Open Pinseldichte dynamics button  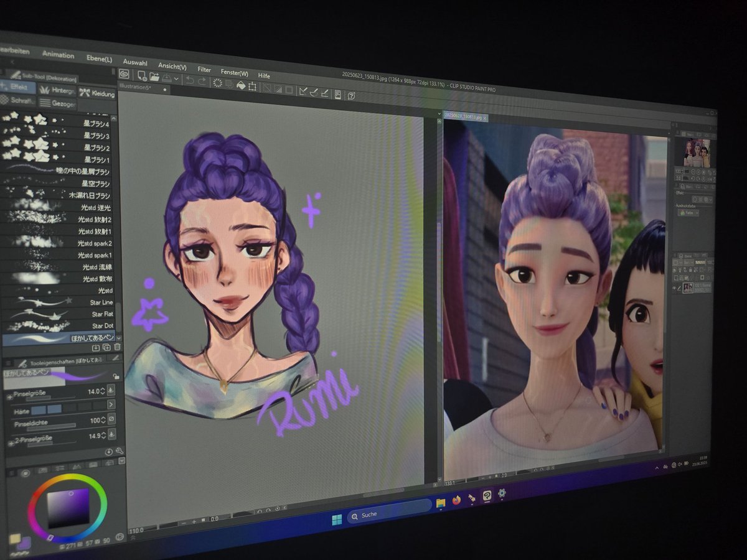111,419
